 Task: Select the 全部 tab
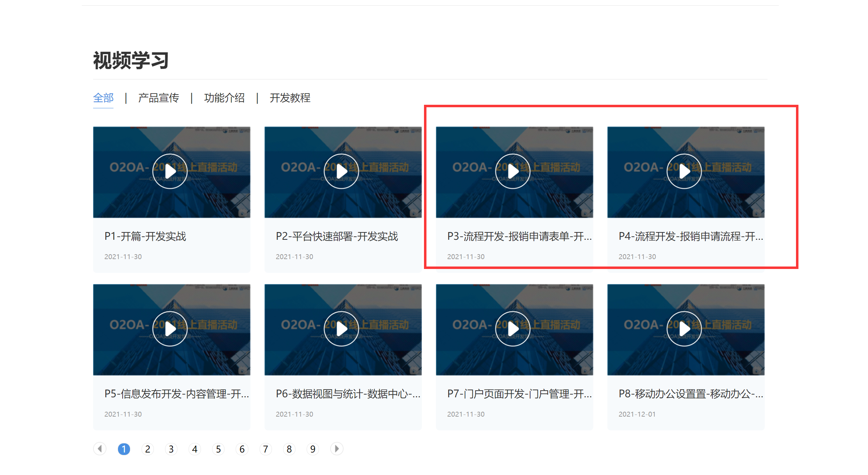pyautogui.click(x=103, y=98)
